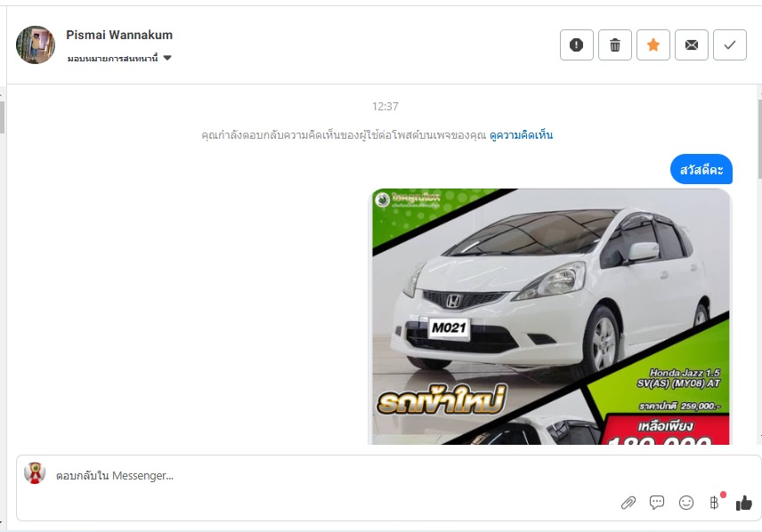Send a thumbs-up like
Screen dimensions: 762x532
pyautogui.click(x=743, y=503)
